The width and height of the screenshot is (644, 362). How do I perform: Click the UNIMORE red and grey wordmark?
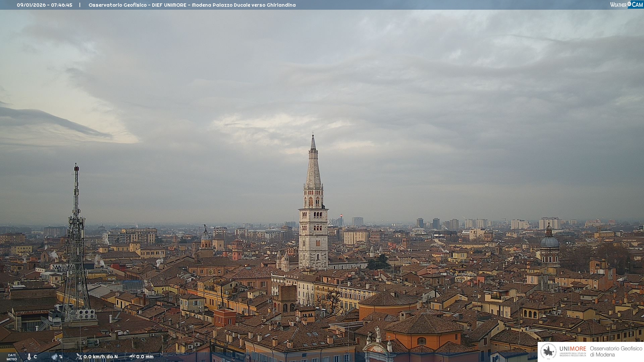[573, 349]
